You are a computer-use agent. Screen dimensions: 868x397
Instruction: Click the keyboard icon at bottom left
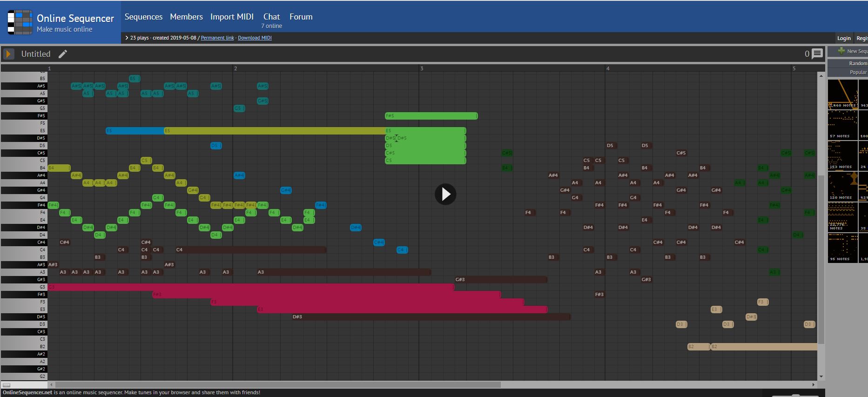pos(7,385)
